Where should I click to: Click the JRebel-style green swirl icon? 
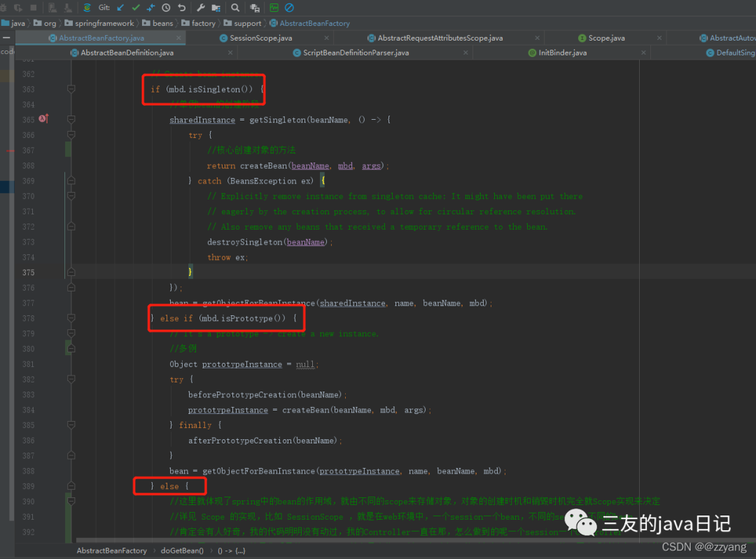tap(87, 8)
